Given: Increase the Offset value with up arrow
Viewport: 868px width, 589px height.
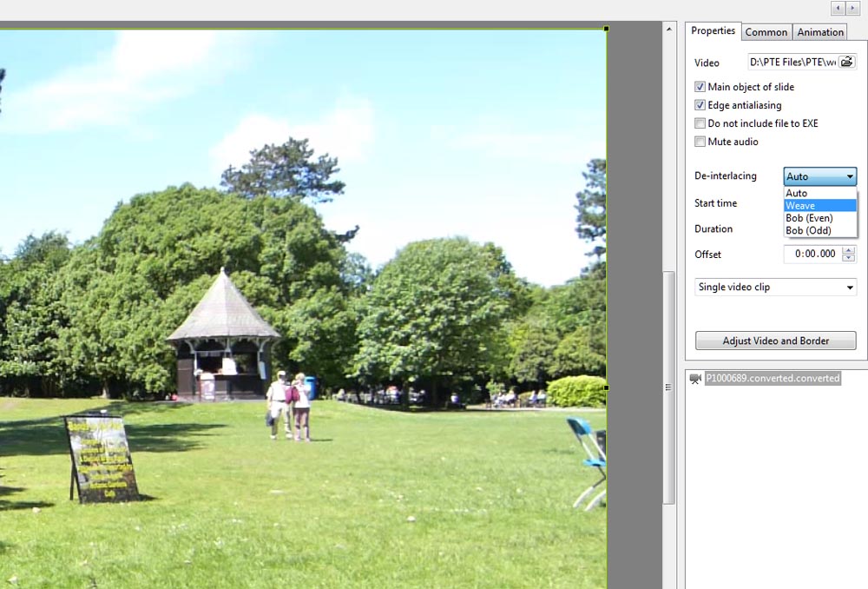Looking at the screenshot, I should 849,250.
